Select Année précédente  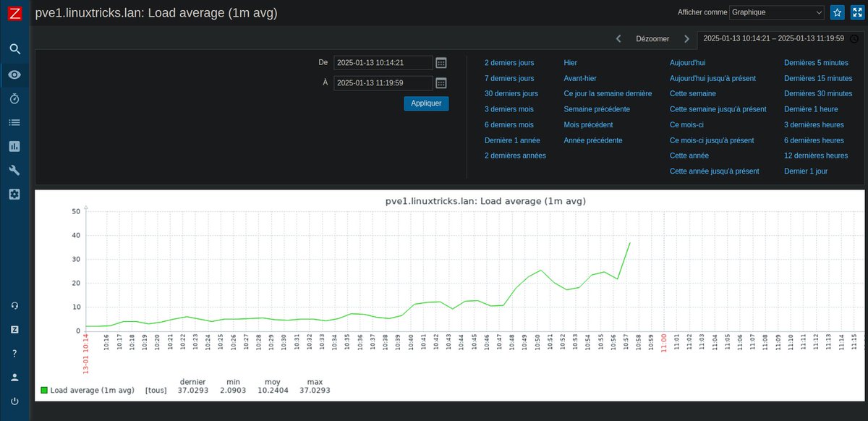pos(593,140)
